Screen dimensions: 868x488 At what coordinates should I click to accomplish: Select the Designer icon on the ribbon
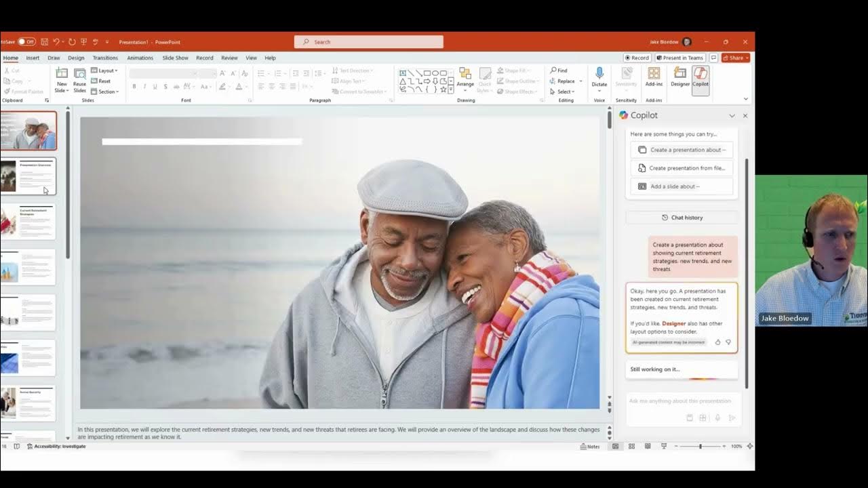(679, 77)
